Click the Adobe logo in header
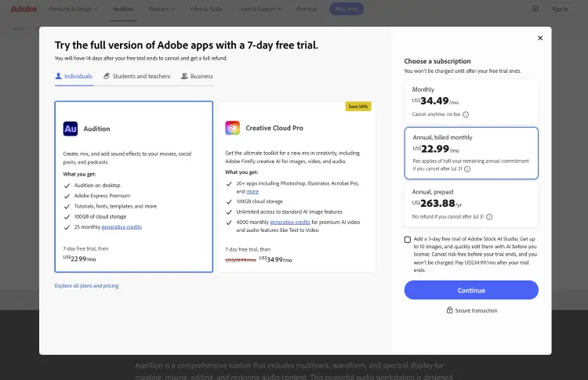The height and width of the screenshot is (380, 588). point(24,9)
